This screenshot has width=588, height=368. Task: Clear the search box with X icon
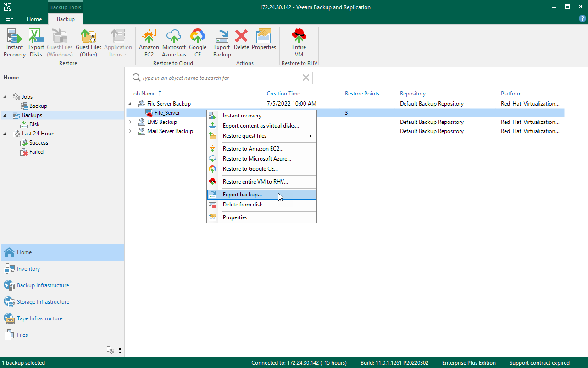(306, 78)
